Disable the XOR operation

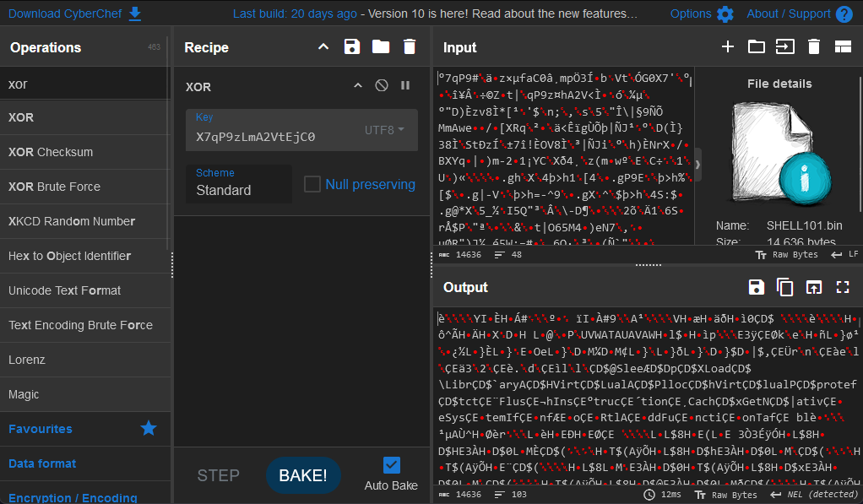[382, 86]
